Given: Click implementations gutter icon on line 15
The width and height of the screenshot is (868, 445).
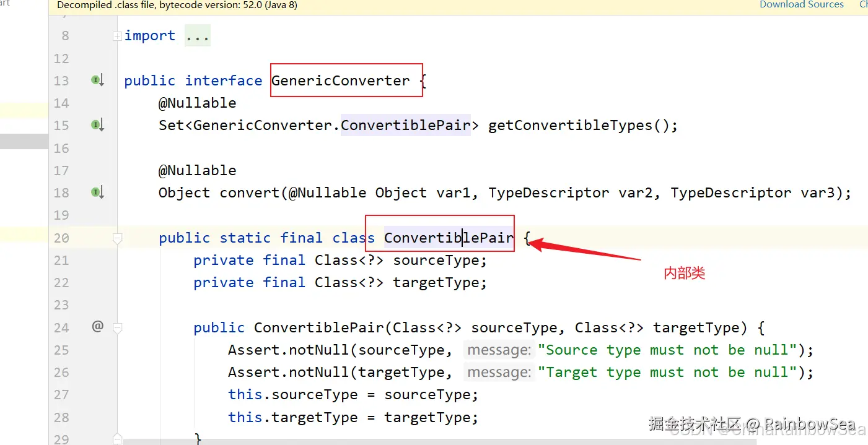Looking at the screenshot, I should pos(98,125).
